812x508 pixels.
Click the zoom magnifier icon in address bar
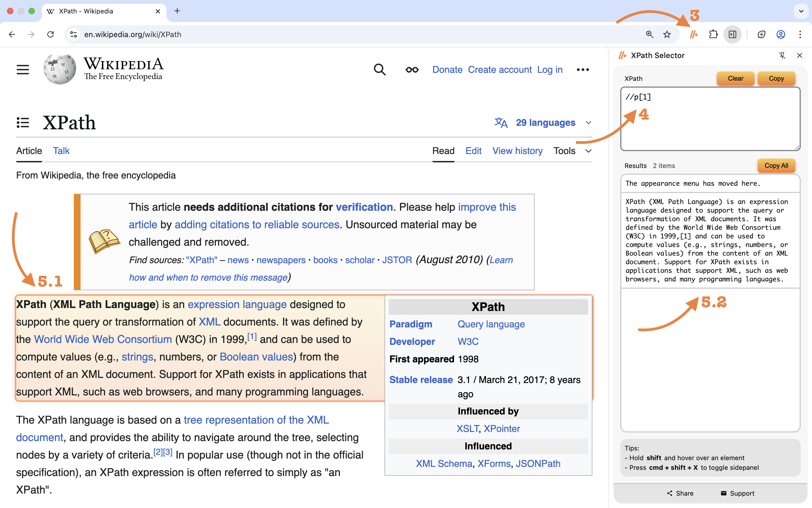tap(650, 34)
